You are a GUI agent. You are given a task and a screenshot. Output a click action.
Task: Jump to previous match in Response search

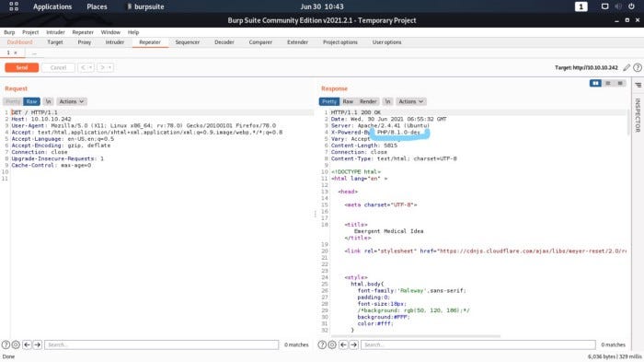point(343,344)
